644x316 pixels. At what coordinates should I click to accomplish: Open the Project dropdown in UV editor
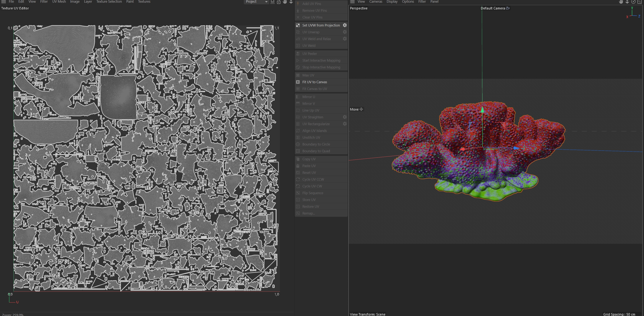(256, 2)
